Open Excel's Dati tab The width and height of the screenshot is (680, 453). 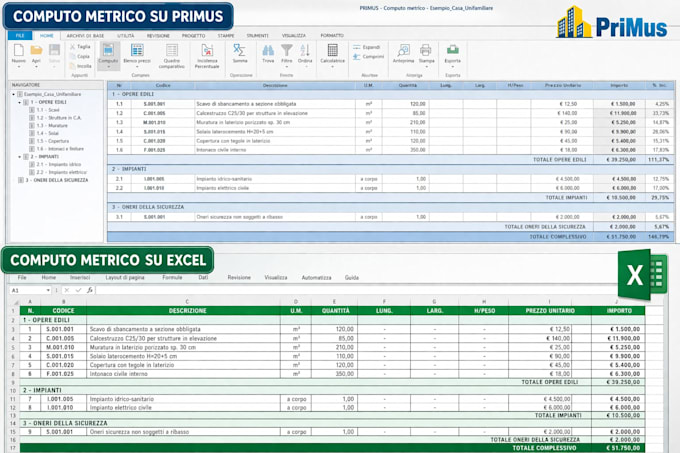(203, 277)
